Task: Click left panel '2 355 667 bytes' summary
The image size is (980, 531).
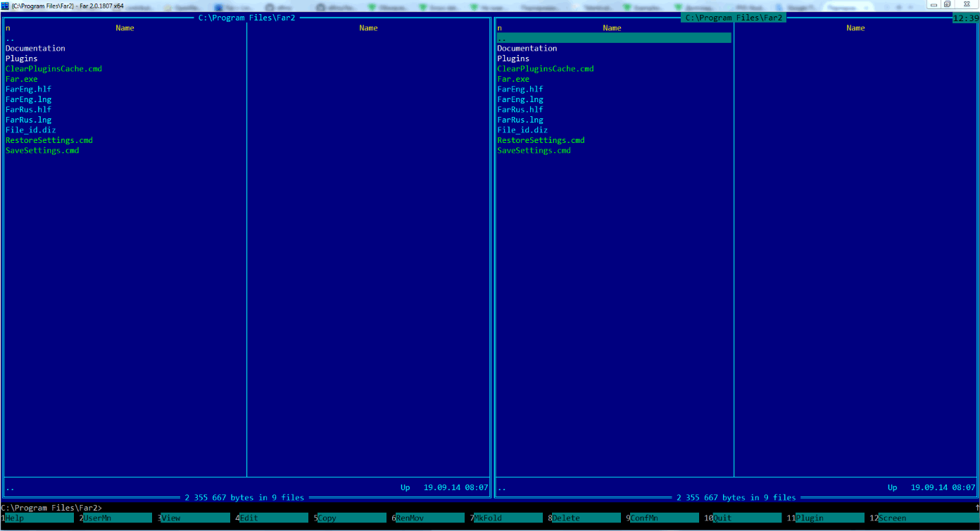Action: [244, 498]
